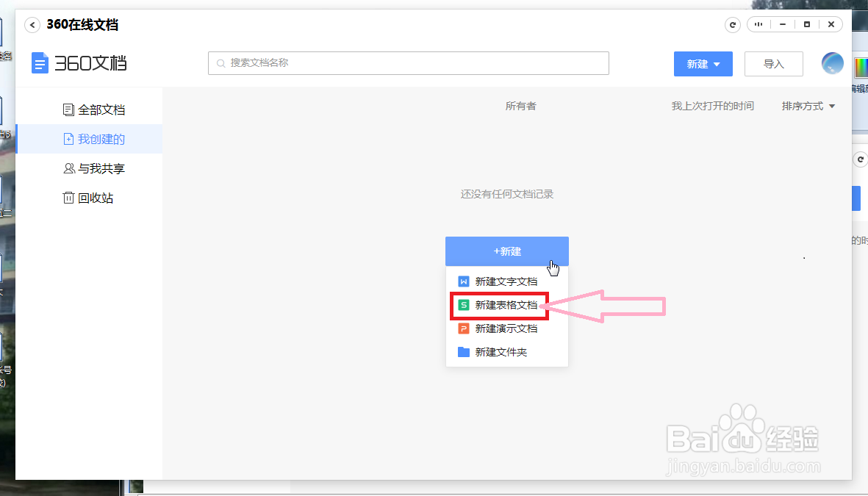Click the 所有者 column header
This screenshot has width=868, height=496.
click(x=520, y=106)
